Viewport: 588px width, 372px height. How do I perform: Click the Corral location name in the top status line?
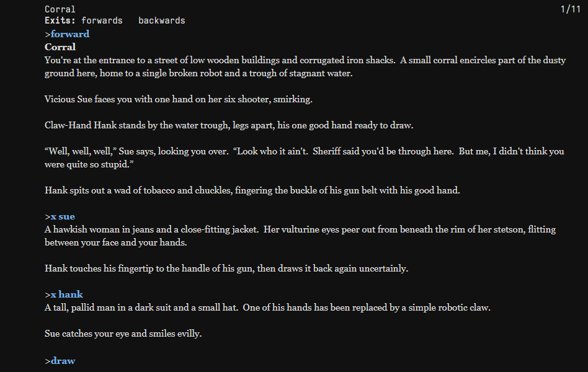[x=60, y=9]
